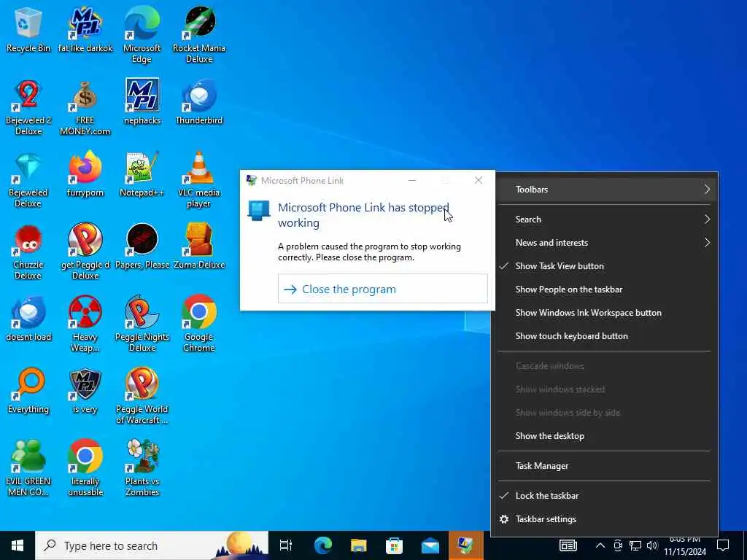Open the Recycle Bin desktop icon
Viewport: 747px width, 560px height.
(x=28, y=29)
